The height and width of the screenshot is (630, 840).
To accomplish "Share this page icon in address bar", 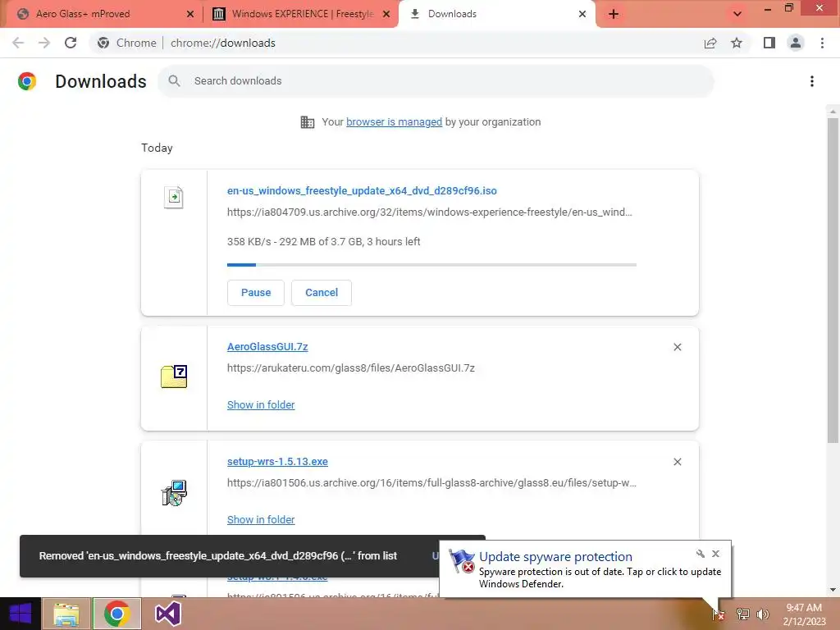I will (x=710, y=43).
